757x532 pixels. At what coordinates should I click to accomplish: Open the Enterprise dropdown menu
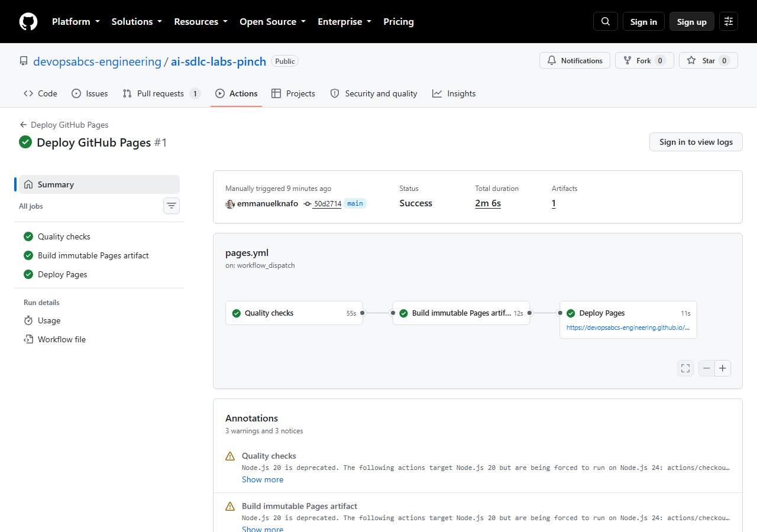(x=344, y=21)
